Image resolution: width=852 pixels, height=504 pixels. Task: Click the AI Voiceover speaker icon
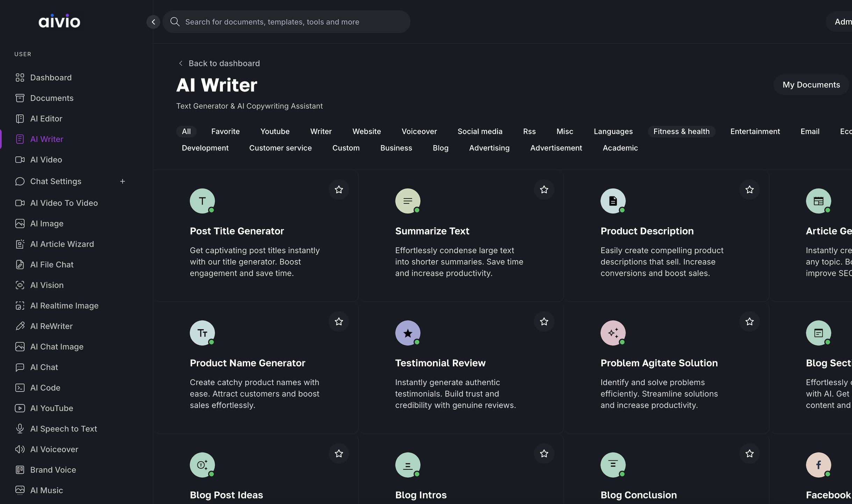(x=20, y=449)
